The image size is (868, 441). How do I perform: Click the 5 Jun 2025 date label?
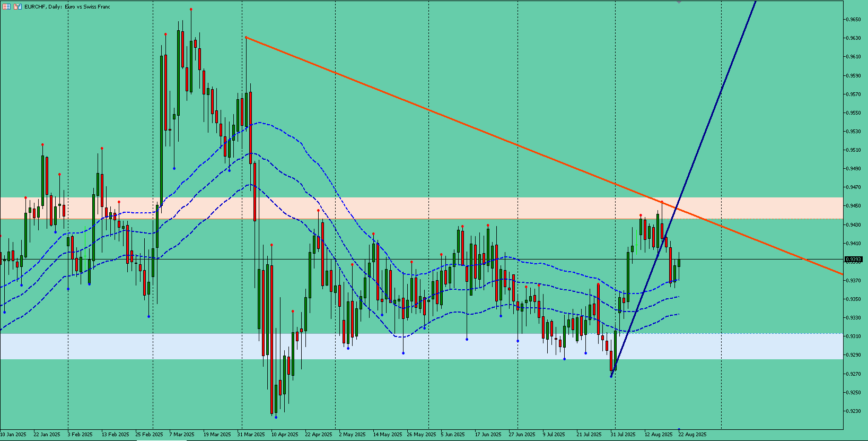click(x=453, y=435)
